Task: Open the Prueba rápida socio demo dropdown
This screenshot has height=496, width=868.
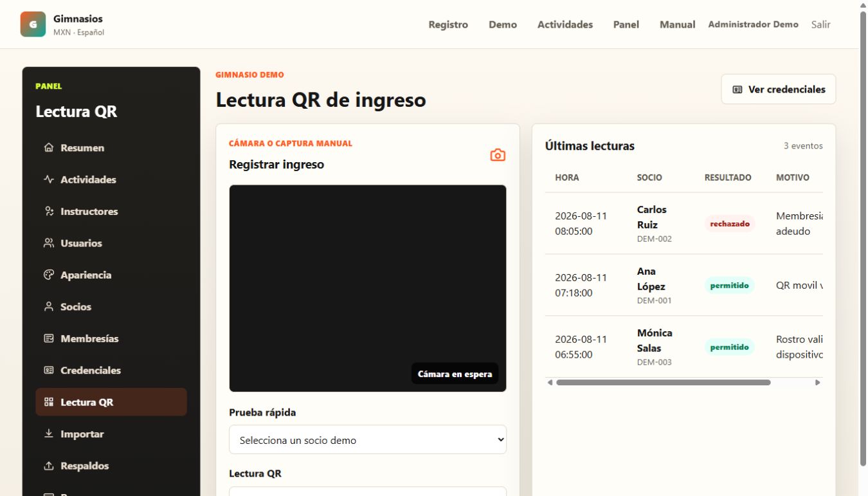Action: (368, 440)
